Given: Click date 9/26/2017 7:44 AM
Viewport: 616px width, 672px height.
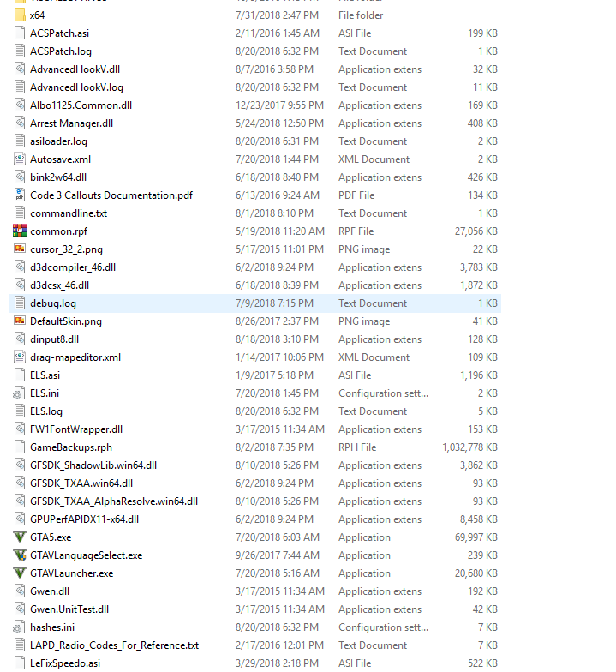Looking at the screenshot, I should [278, 555].
